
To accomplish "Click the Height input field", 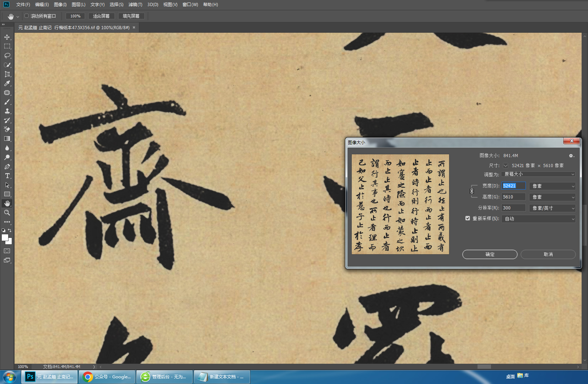I will [513, 197].
